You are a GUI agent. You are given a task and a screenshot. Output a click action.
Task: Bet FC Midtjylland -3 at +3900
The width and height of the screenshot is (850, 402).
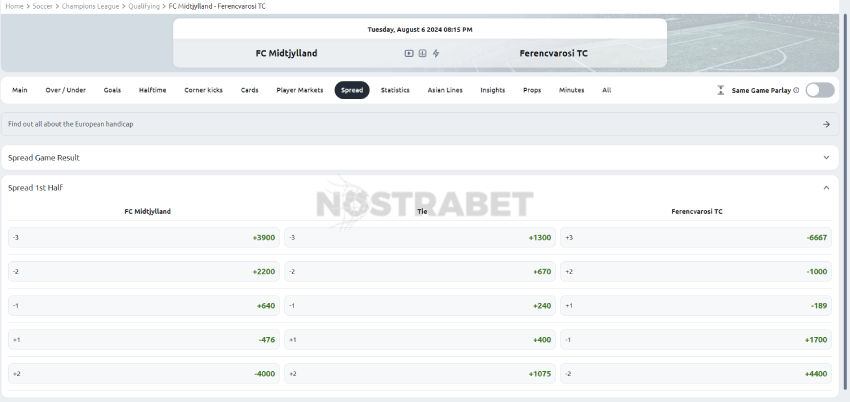point(144,237)
